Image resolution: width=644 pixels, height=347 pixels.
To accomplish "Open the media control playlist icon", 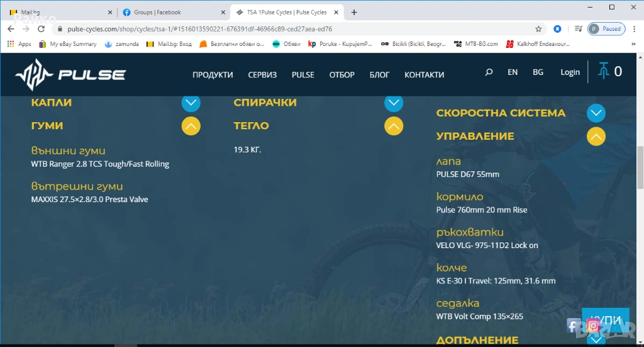I will [579, 29].
